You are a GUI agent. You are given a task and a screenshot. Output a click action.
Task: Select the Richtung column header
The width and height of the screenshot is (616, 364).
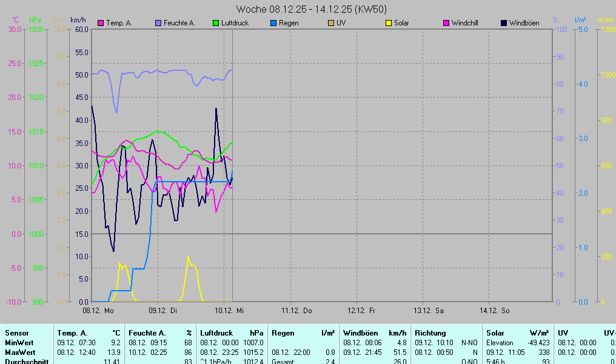pyautogui.click(x=430, y=333)
